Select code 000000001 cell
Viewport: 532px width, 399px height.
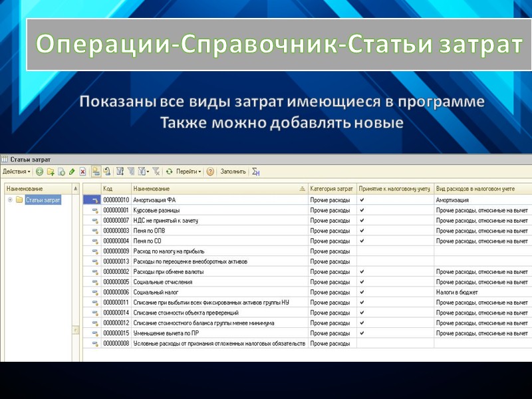click(x=116, y=210)
